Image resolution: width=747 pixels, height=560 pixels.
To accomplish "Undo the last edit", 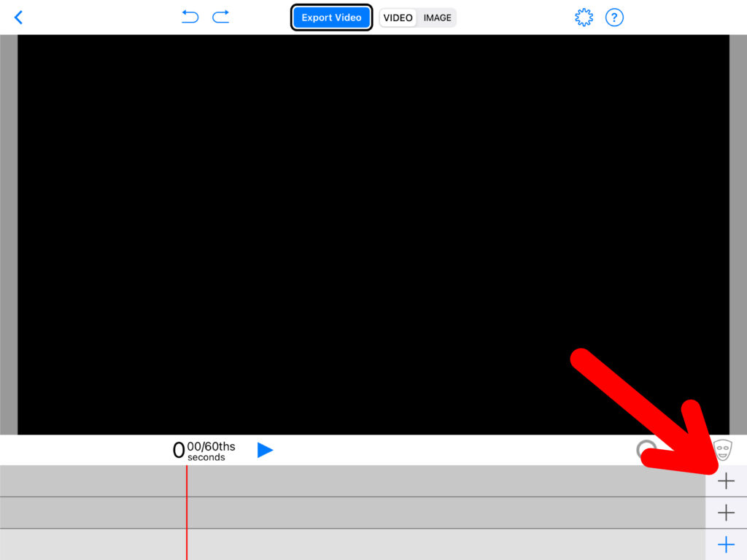I will (x=190, y=17).
